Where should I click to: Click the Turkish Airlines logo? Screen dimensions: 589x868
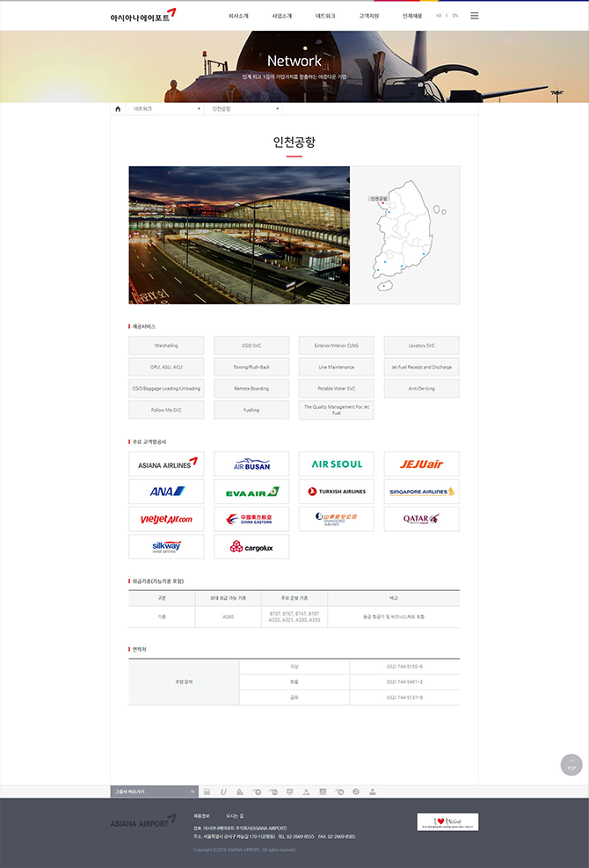(337, 492)
